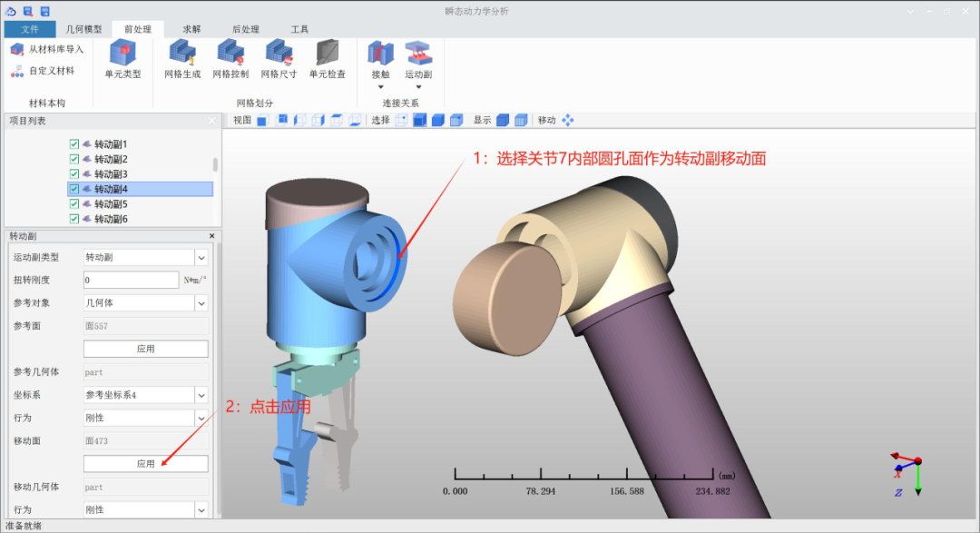Toggle the checkbox for 转动副6
980x533 pixels.
(x=74, y=219)
